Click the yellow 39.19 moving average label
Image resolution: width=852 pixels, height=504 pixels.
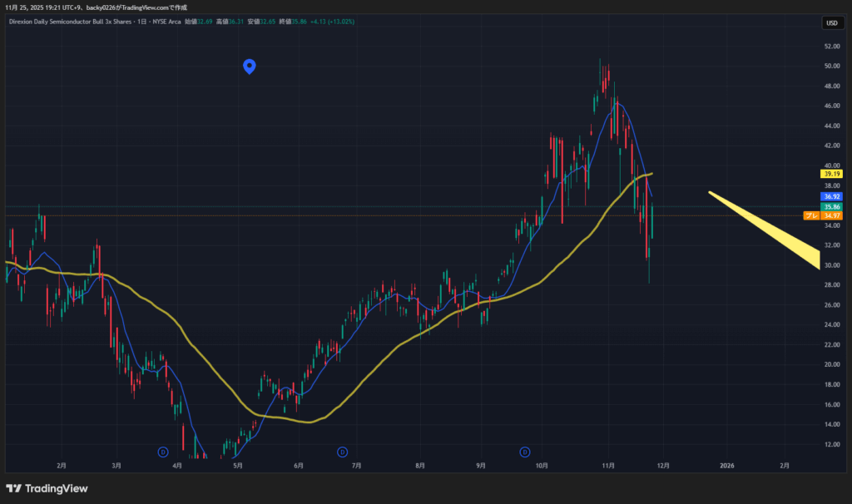(831, 174)
